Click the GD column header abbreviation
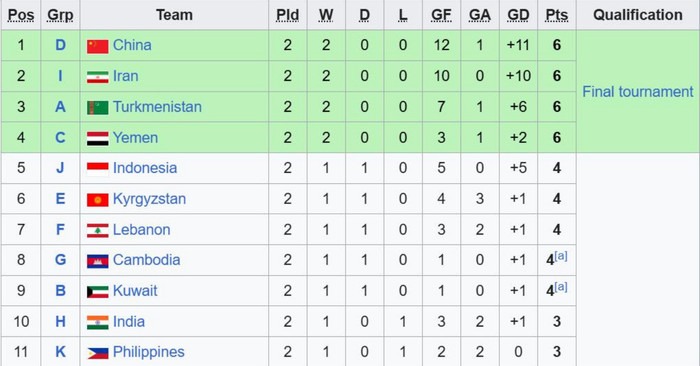 pyautogui.click(x=518, y=15)
